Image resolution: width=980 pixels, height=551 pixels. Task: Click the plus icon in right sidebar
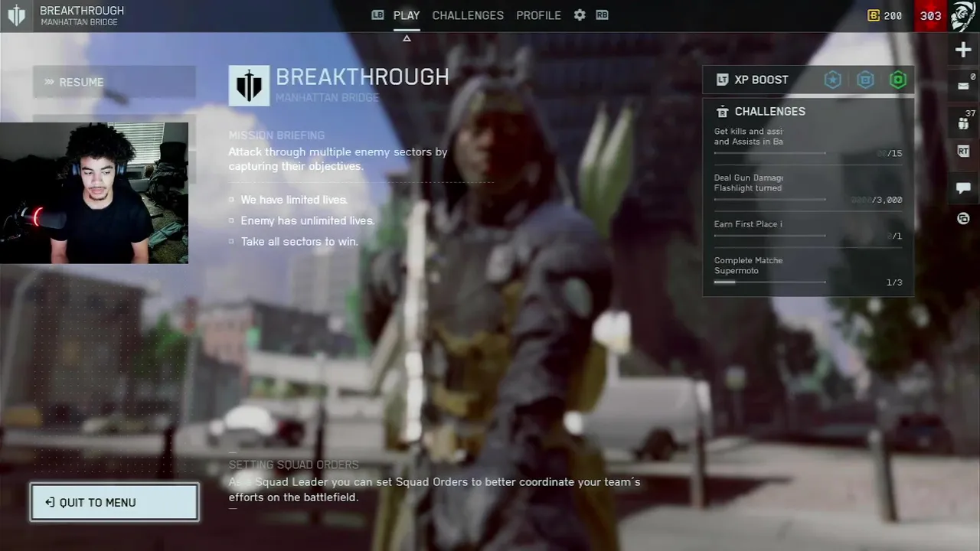click(963, 50)
